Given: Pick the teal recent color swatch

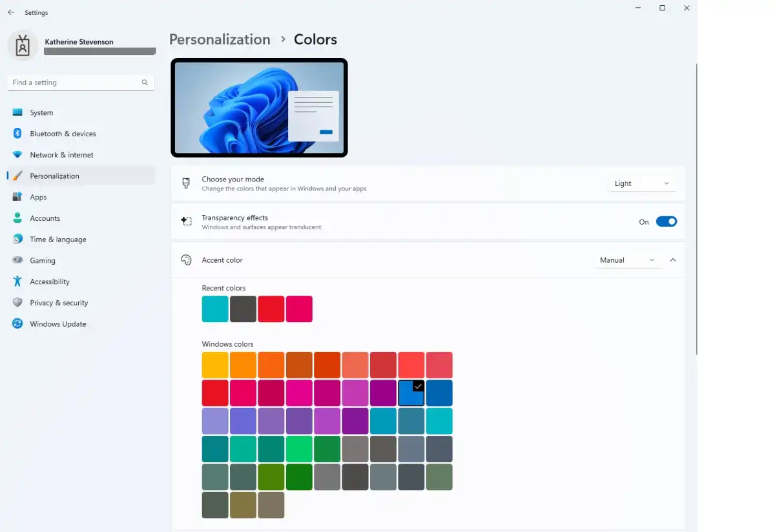Looking at the screenshot, I should pos(215,309).
